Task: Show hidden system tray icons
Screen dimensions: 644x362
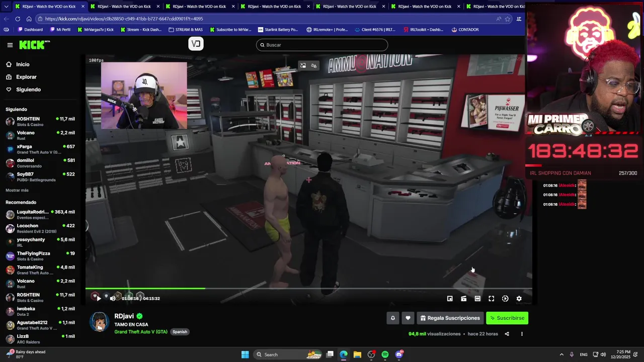Action: click(561, 354)
